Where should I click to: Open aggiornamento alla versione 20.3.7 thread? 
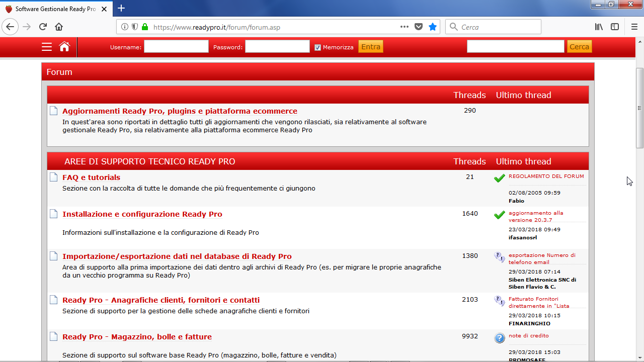point(536,217)
